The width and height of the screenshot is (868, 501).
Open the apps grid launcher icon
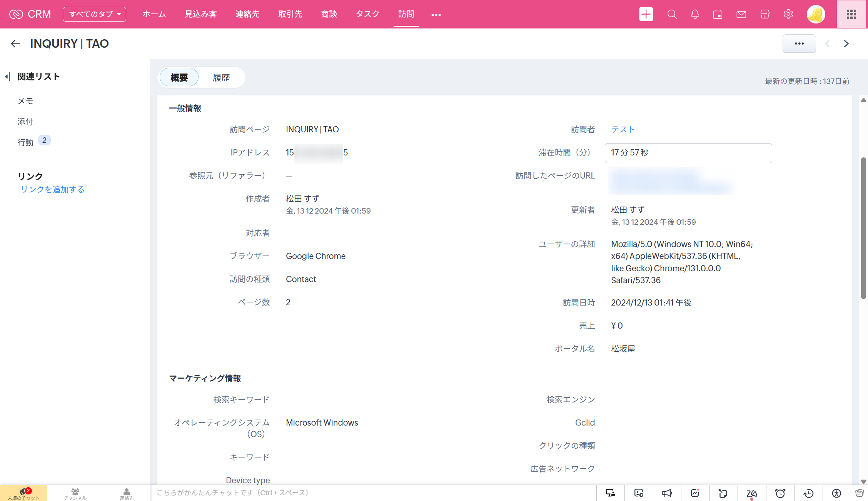click(x=851, y=14)
